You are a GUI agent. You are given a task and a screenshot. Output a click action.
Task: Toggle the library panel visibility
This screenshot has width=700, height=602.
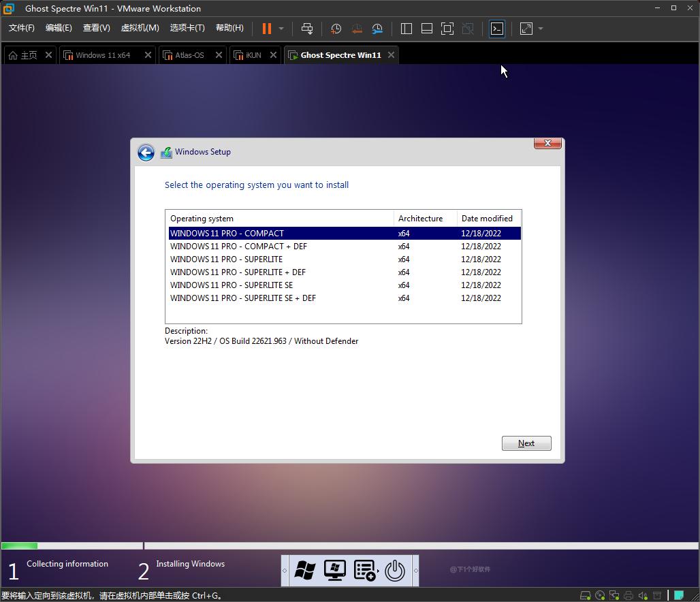coord(406,29)
